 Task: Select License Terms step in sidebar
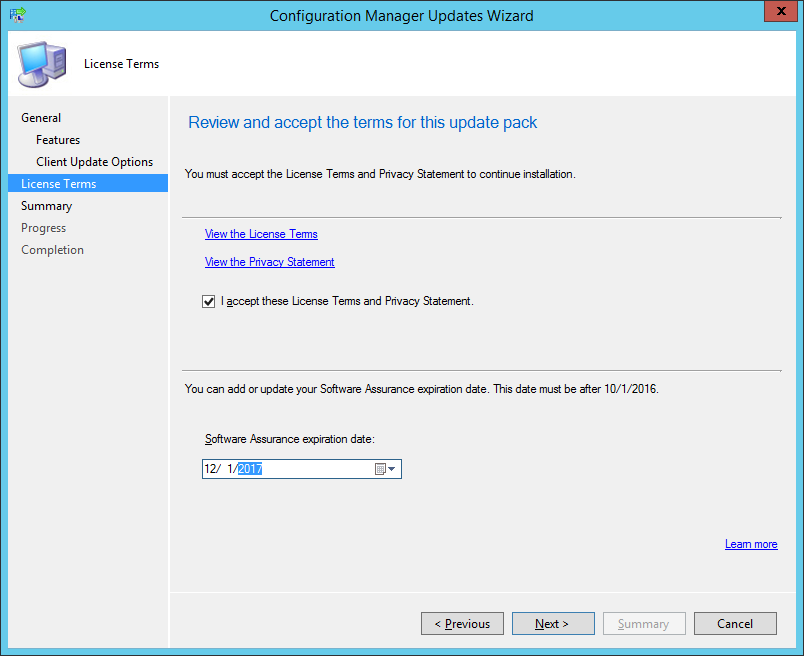pyautogui.click(x=88, y=184)
